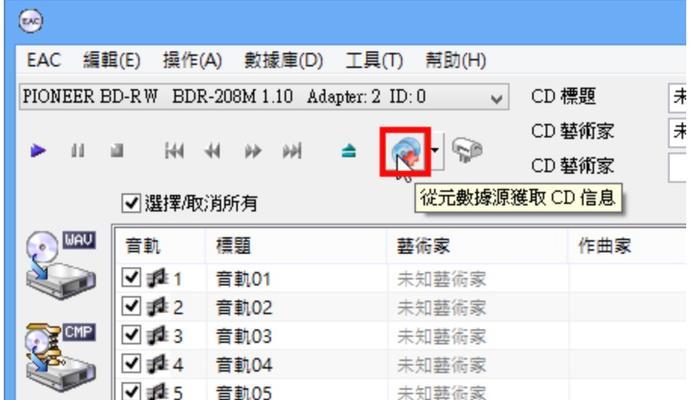Click the CD 標題 input field
This screenshot has width=696, height=400.
pos(677,97)
